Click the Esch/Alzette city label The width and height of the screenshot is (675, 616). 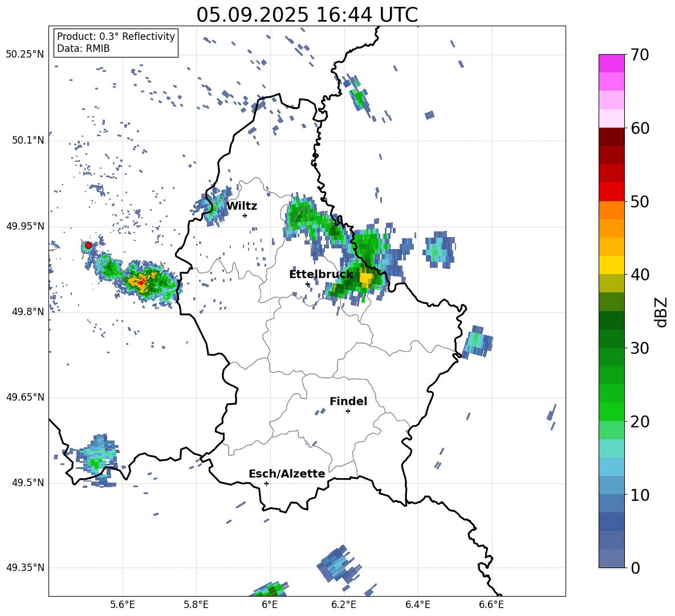click(287, 474)
